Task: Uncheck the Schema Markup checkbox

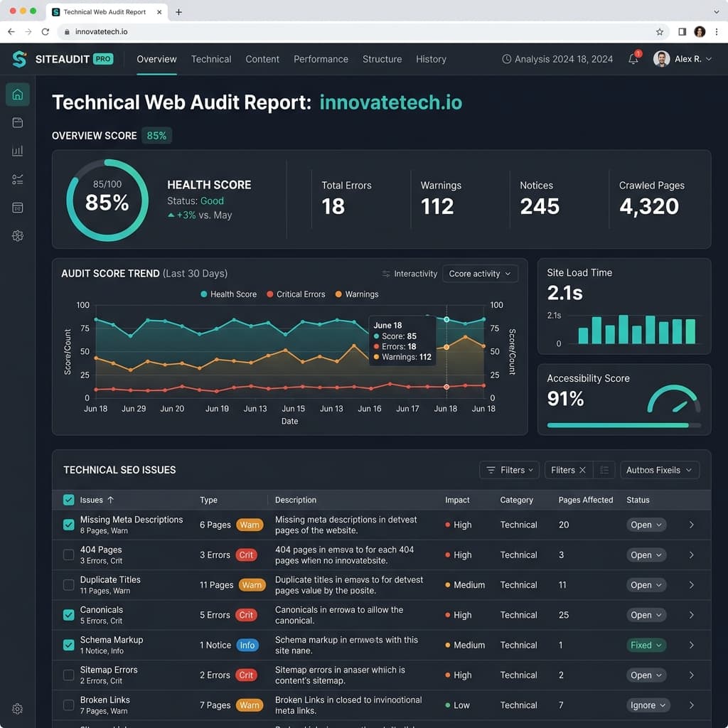Action: click(x=69, y=645)
